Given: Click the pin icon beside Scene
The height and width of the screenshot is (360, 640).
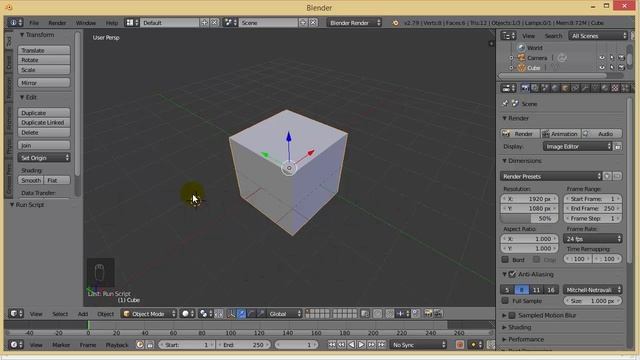Looking at the screenshot, I should coord(505,104).
